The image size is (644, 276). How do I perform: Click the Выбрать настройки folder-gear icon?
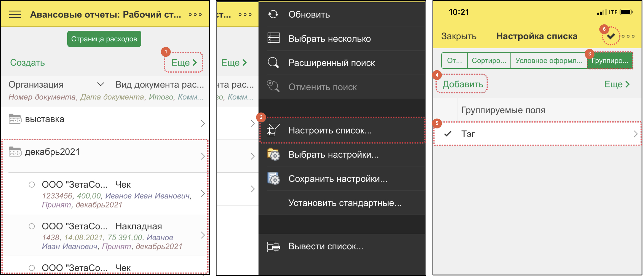tap(273, 154)
